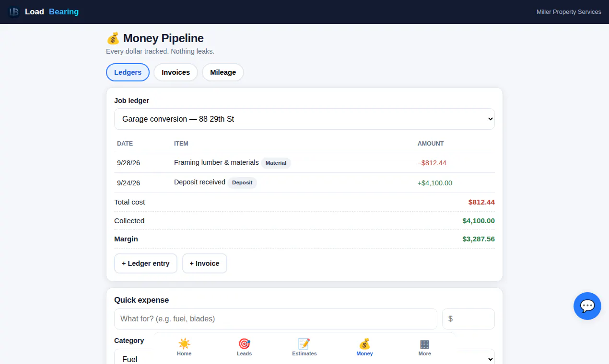Viewport: 609px width, 364px height.
Task: Focus the 'What for?' expense field
Action: [x=276, y=319]
